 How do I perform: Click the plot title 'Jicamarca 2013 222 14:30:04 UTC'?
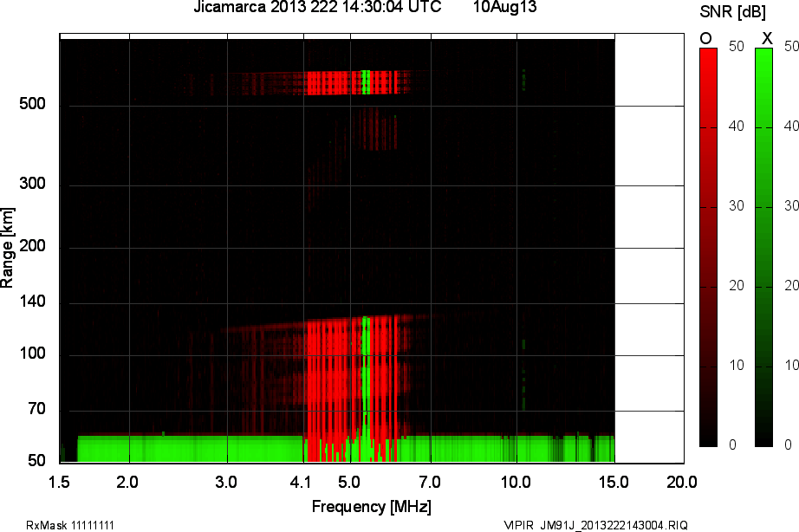tap(317, 7)
